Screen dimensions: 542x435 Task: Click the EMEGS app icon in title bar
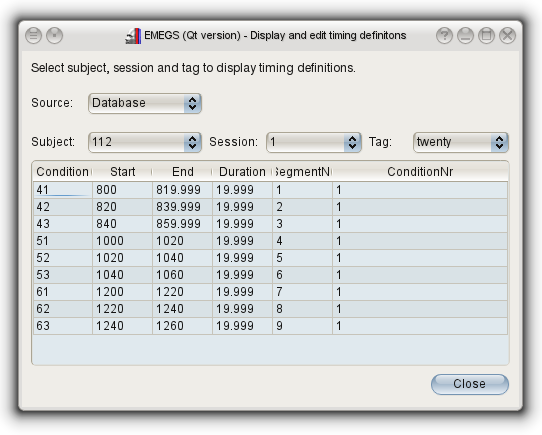pos(133,36)
